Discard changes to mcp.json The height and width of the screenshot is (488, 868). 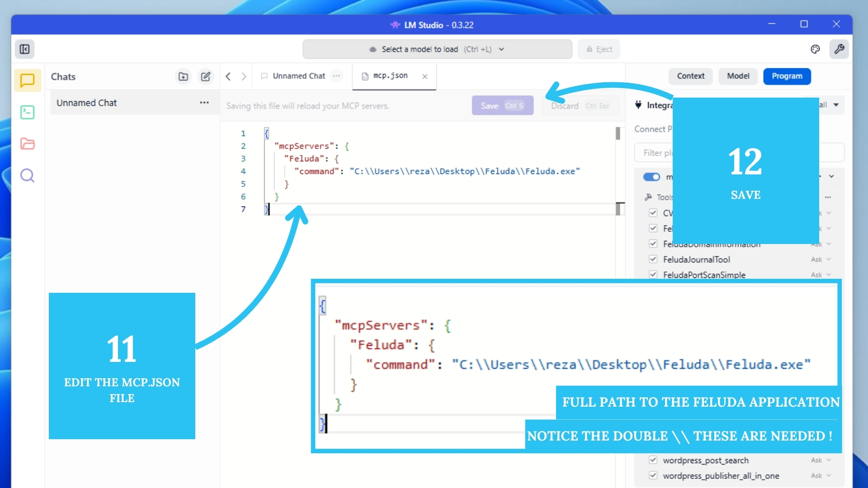[580, 105]
